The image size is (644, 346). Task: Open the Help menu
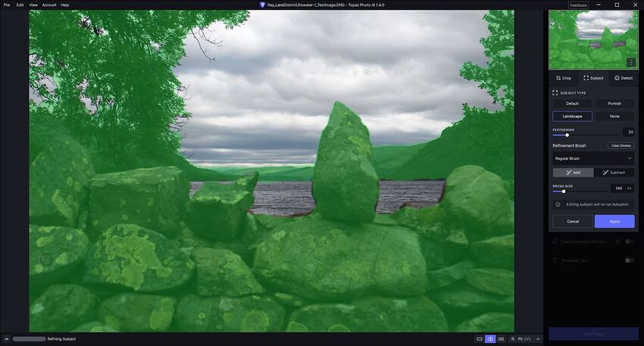click(65, 5)
